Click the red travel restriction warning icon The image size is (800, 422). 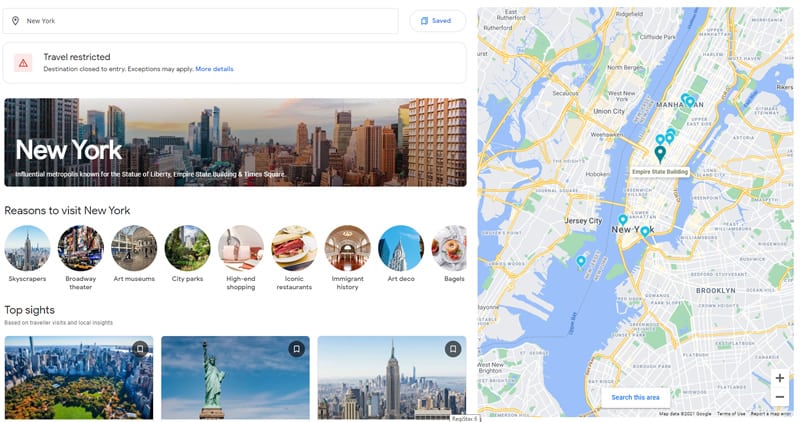(23, 63)
